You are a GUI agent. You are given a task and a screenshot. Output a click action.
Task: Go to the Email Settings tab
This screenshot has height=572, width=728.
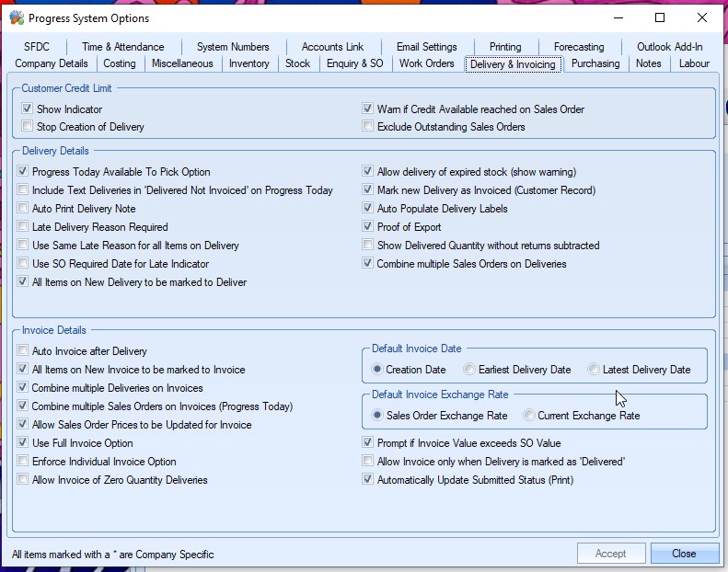[426, 47]
